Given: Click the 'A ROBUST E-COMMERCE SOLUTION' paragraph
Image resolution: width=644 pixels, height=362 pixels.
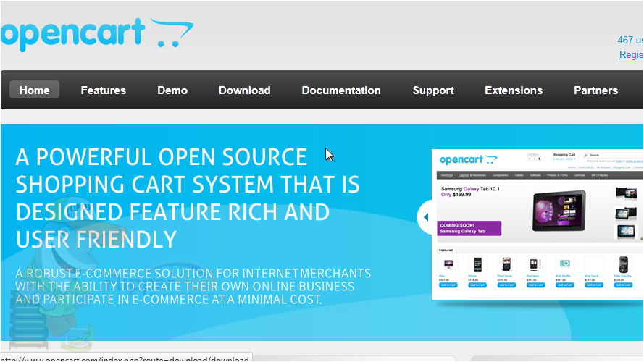Looking at the screenshot, I should pos(193,286).
